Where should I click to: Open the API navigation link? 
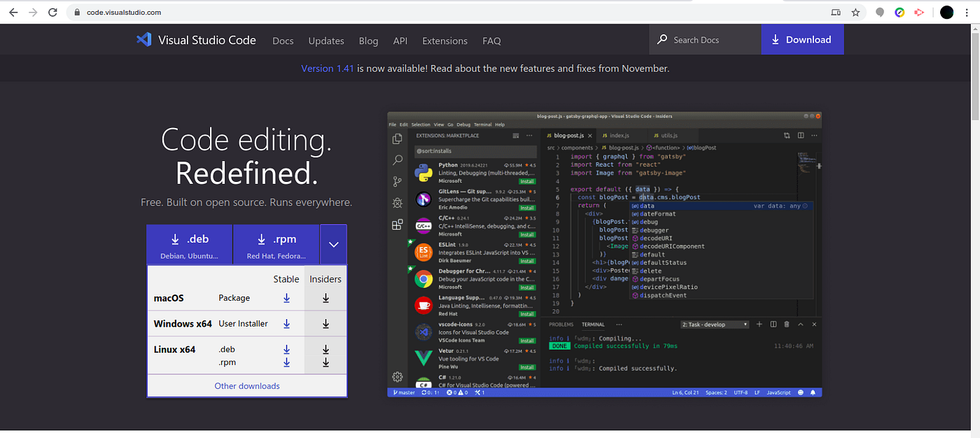(400, 41)
